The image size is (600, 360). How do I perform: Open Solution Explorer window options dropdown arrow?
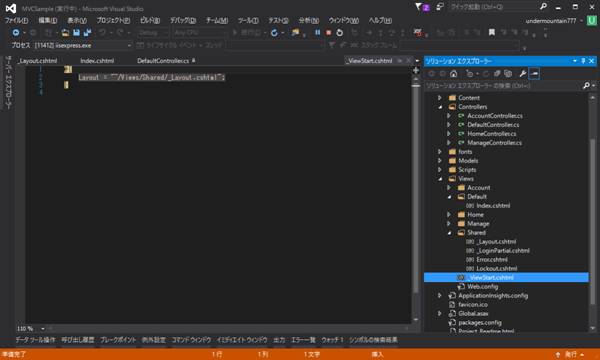pos(575,61)
